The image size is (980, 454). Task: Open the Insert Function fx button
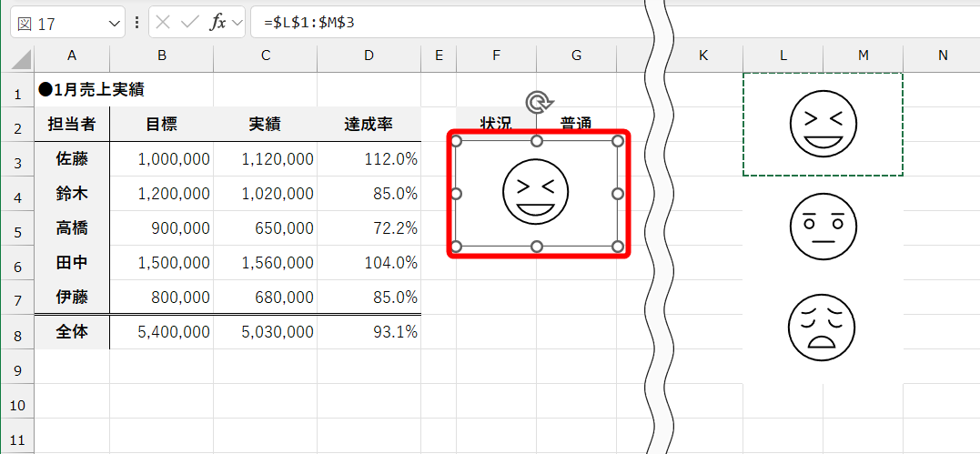point(217,23)
